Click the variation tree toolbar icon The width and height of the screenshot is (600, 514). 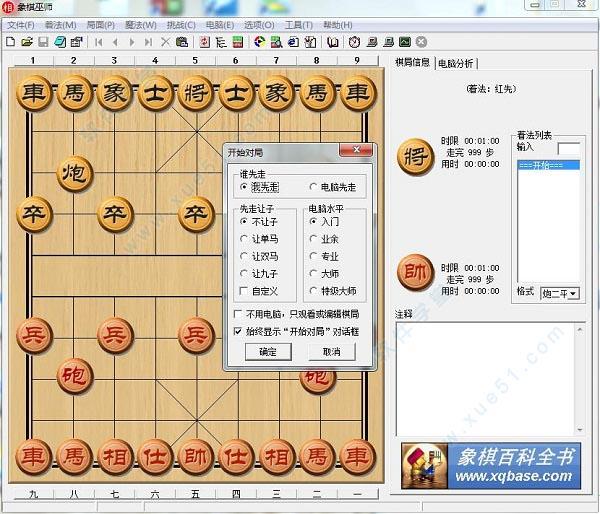point(221,42)
